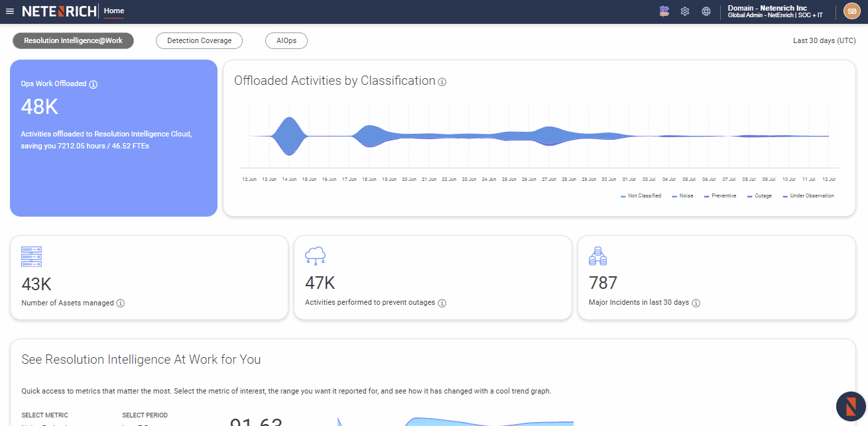The width and height of the screenshot is (868, 426).
Task: Click the Netenrich logo
Action: 59,11
